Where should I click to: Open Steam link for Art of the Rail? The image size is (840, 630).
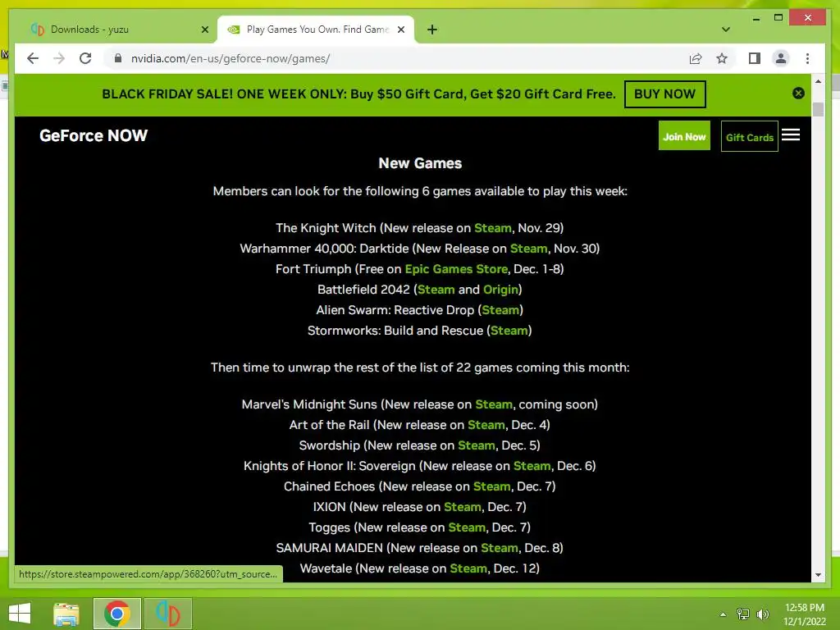(486, 425)
